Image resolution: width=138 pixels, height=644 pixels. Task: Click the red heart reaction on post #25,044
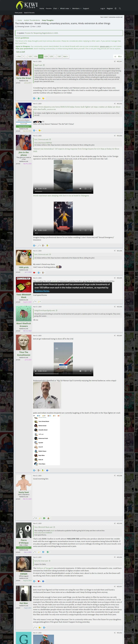34,273
